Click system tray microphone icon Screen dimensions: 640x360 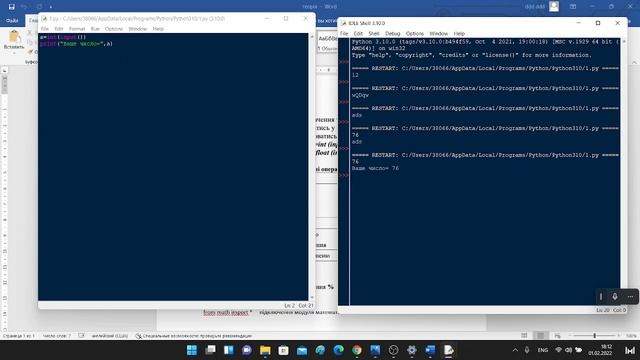pos(527,350)
